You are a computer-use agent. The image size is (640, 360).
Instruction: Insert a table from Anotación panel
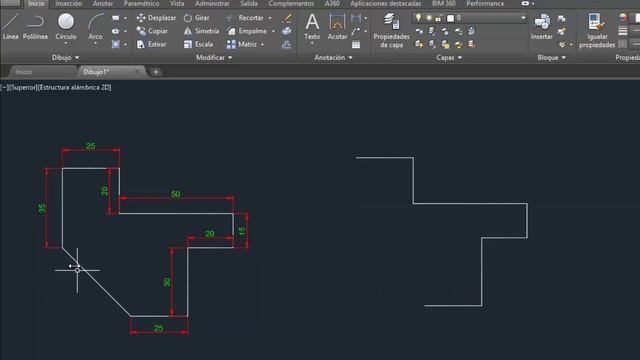tap(356, 44)
